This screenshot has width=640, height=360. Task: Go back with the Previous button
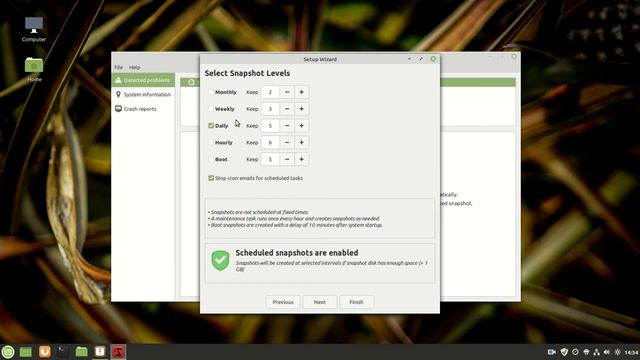coord(283,302)
